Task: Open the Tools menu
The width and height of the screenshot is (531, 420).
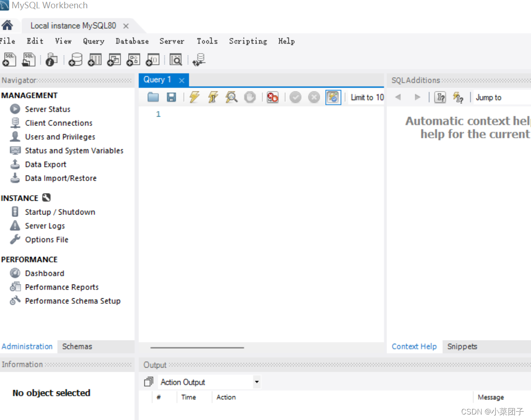Action: (x=207, y=41)
